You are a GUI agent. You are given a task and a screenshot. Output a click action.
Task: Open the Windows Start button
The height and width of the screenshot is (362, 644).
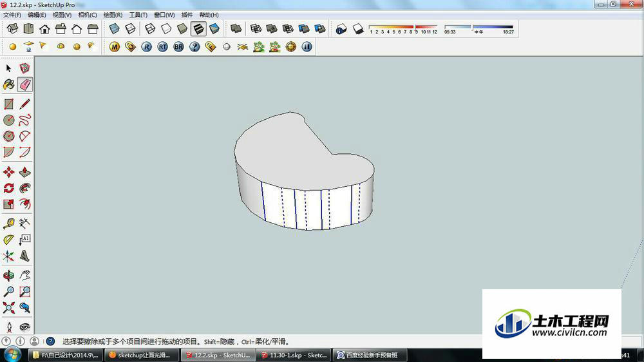pos(12,355)
